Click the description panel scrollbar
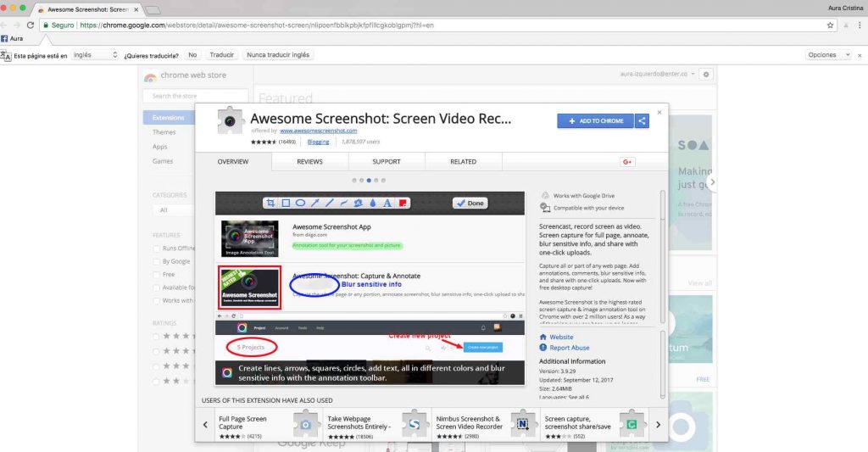The image size is (868, 452). [663, 257]
